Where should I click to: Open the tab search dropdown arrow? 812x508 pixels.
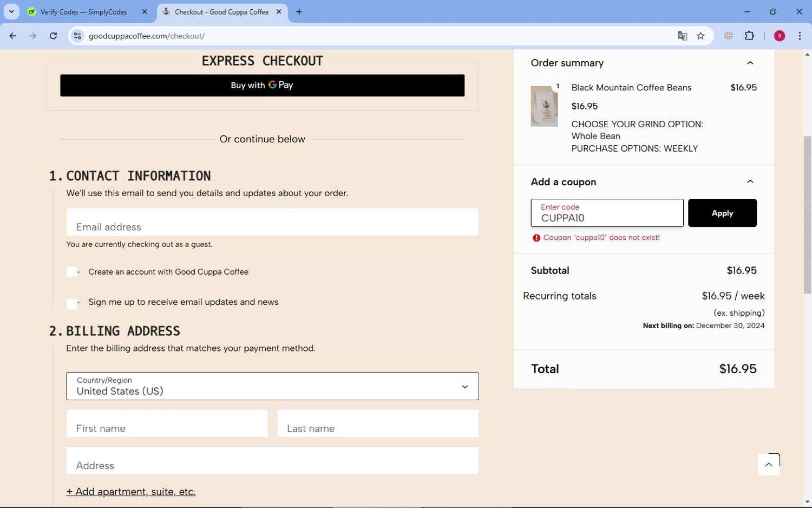pos(11,11)
